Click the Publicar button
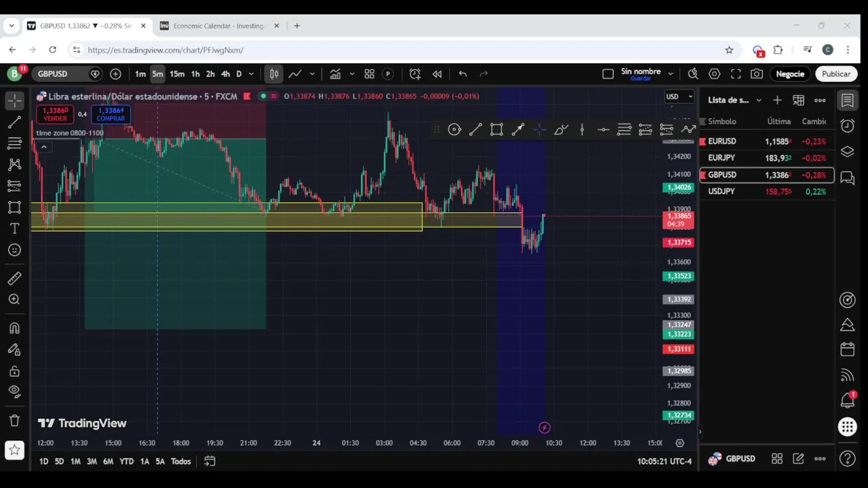868x488 pixels. tap(836, 74)
